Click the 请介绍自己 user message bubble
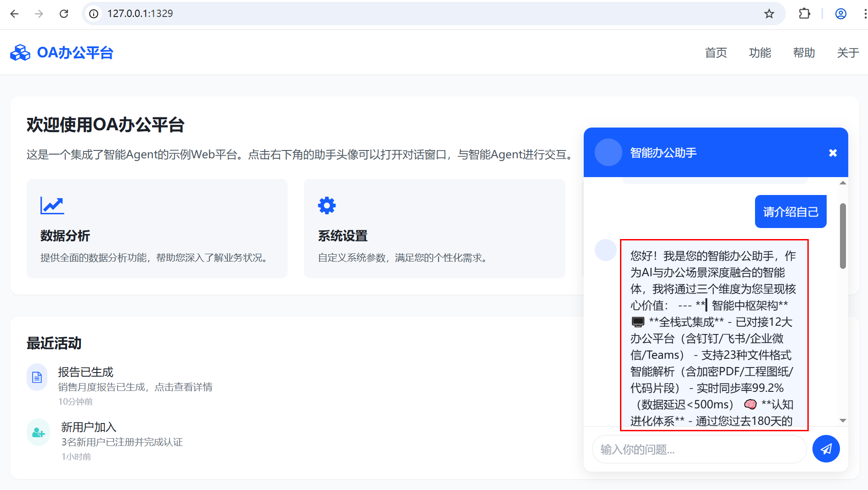868x490 pixels. (x=791, y=212)
